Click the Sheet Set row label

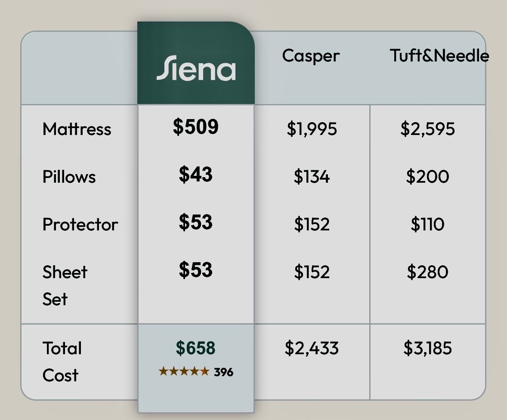[65, 285]
